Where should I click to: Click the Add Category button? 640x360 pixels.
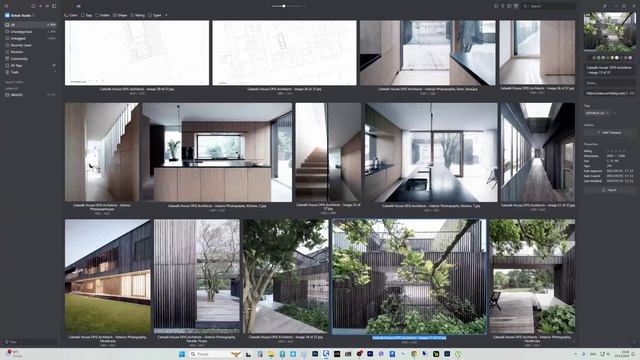(609, 133)
